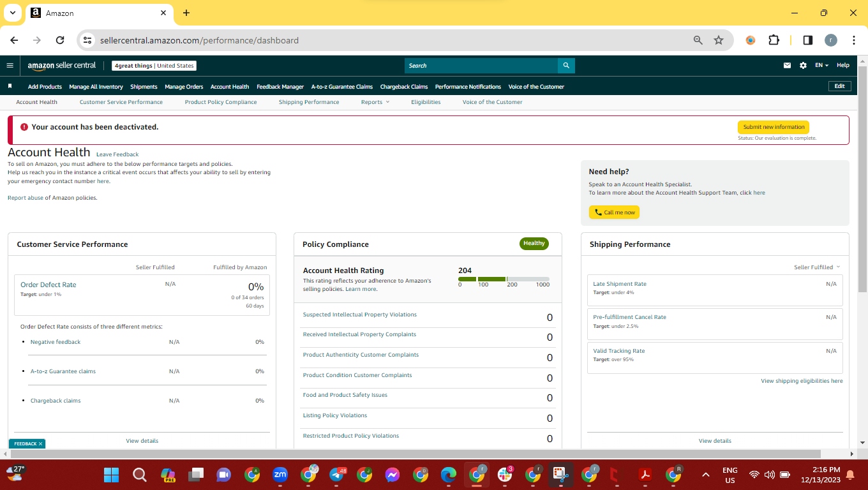
Task: Open the Report abuse link
Action: (x=26, y=198)
